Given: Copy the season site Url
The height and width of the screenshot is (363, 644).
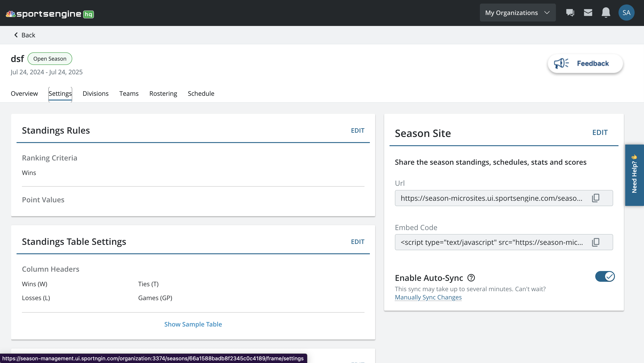Looking at the screenshot, I should pos(595,198).
